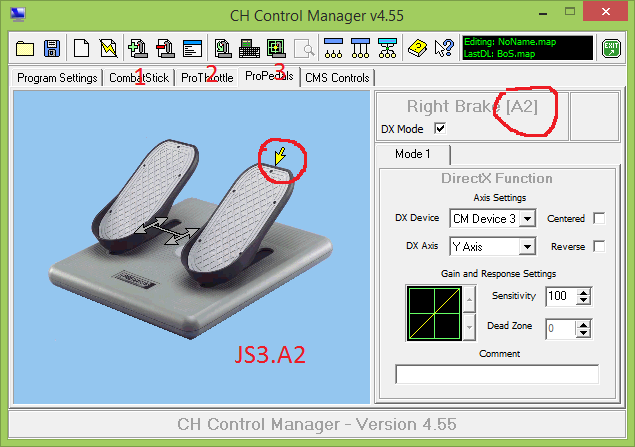This screenshot has width=635, height=447.
Task: Open the green crosshair test icon
Action: click(276, 49)
